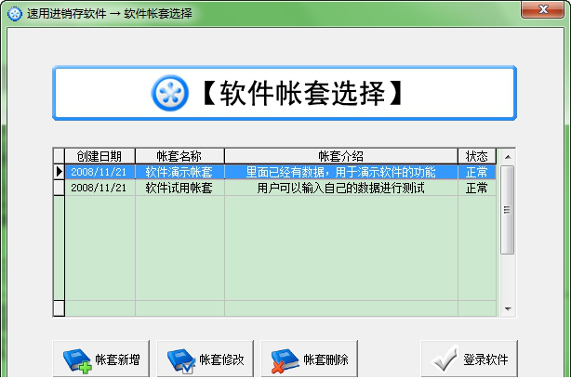Select the 软件试用帐套 name cell

tap(179, 188)
